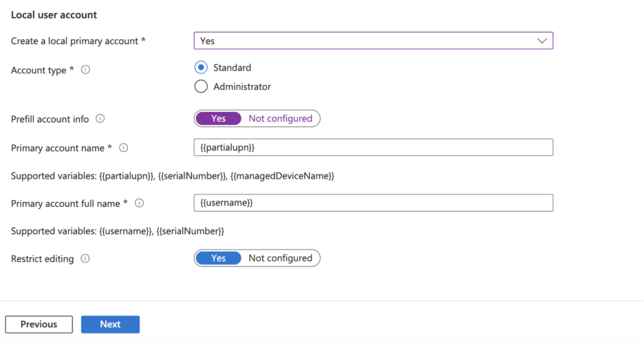Choose the Administrator account type radio button
644x345 pixels.
click(201, 87)
